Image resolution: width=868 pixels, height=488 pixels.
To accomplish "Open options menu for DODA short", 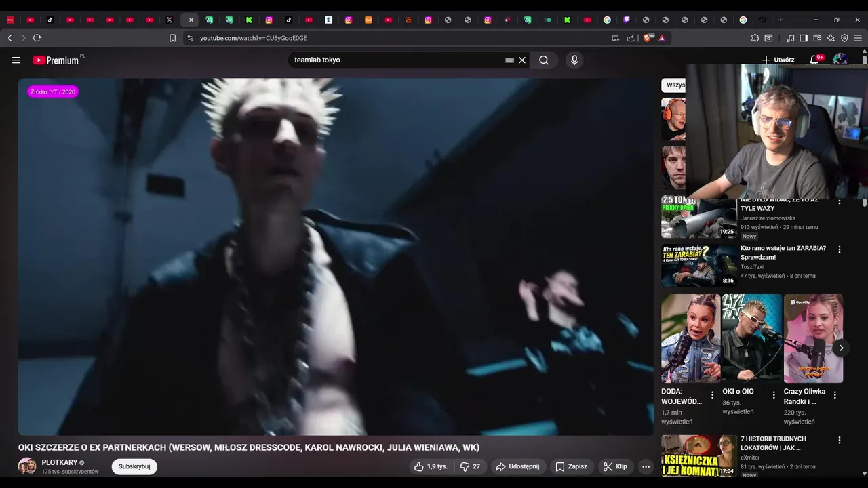I will click(x=712, y=395).
